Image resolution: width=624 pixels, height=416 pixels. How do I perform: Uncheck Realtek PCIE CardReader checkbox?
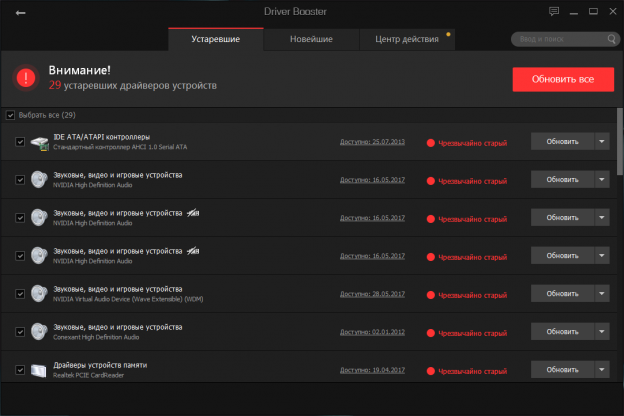pyautogui.click(x=20, y=370)
